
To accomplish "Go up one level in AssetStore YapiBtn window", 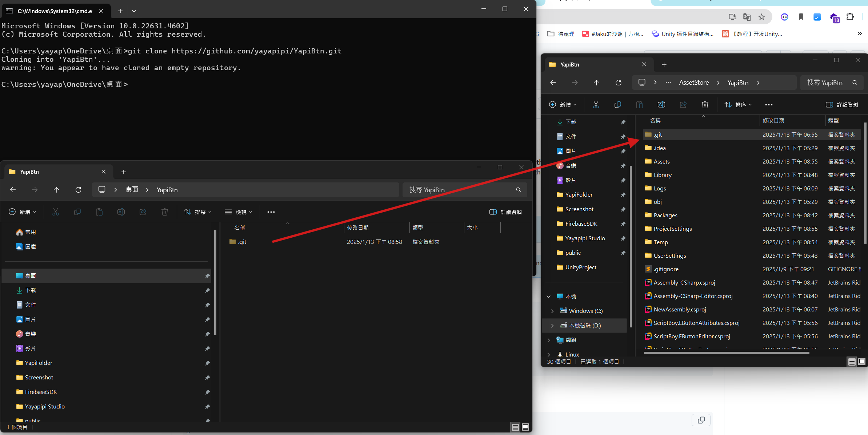I will [596, 82].
